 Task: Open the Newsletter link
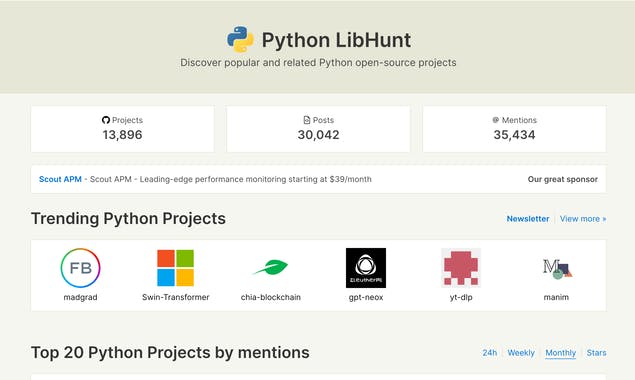(x=528, y=219)
